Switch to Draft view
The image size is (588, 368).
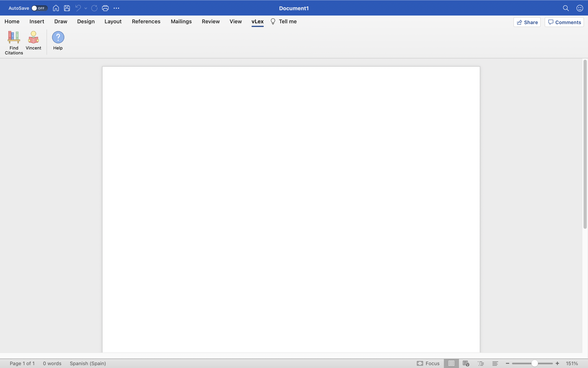[495, 363]
